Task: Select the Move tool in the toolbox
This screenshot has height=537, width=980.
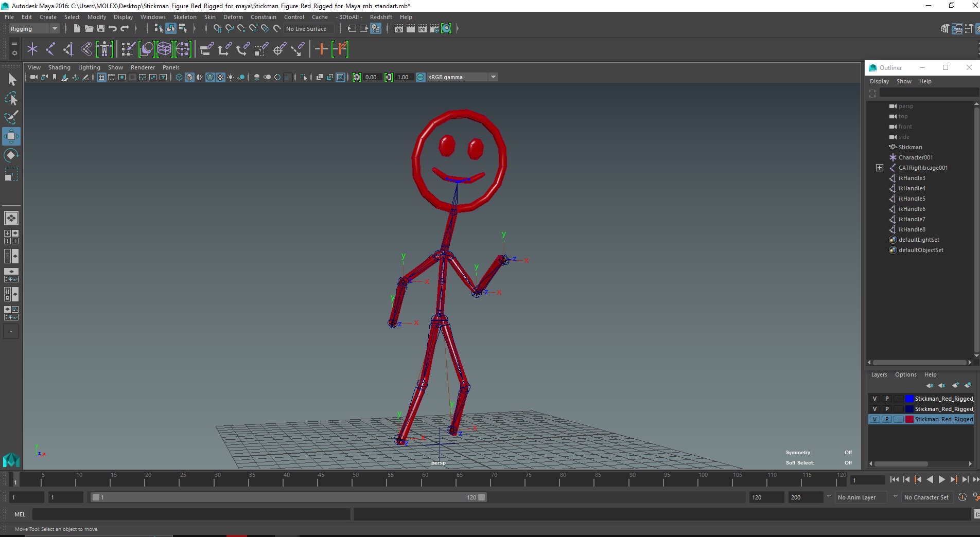Action: (x=11, y=136)
